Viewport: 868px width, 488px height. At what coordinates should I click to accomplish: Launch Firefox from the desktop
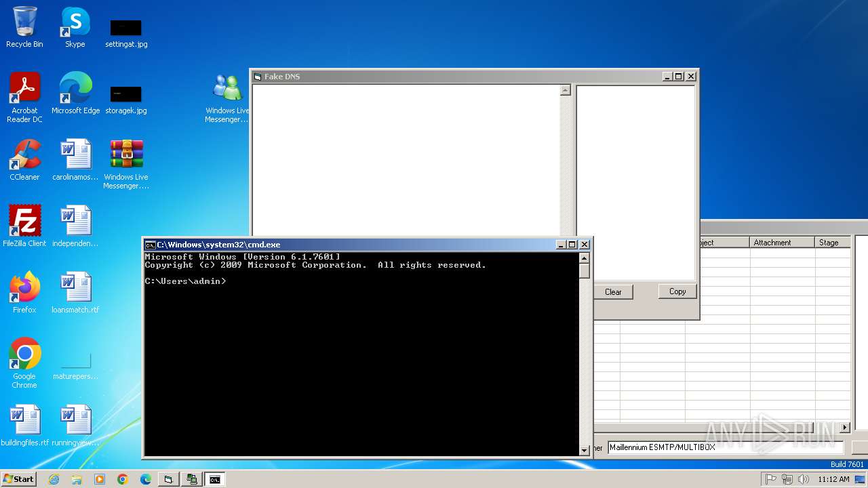click(x=24, y=293)
